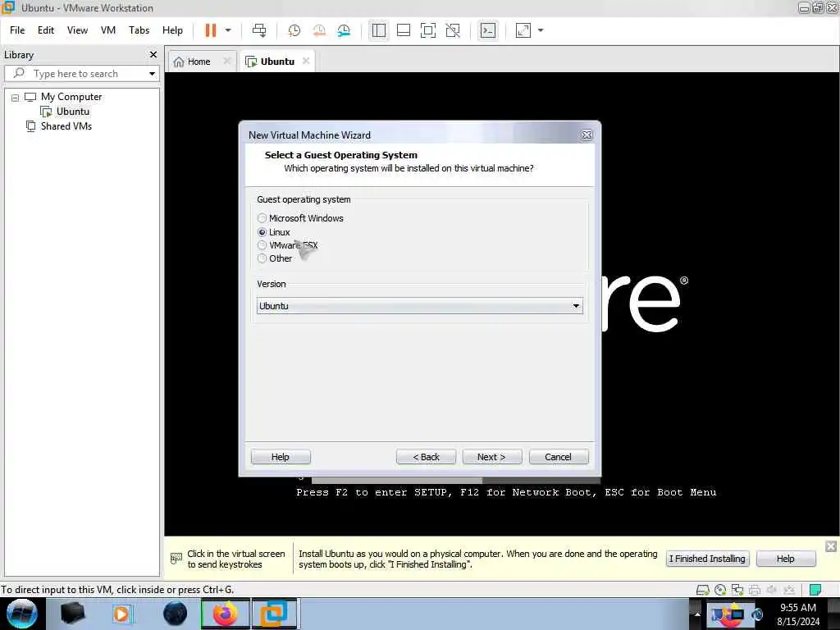This screenshot has width=840, height=630.
Task: Click the sound card status bar icon
Action: click(772, 590)
